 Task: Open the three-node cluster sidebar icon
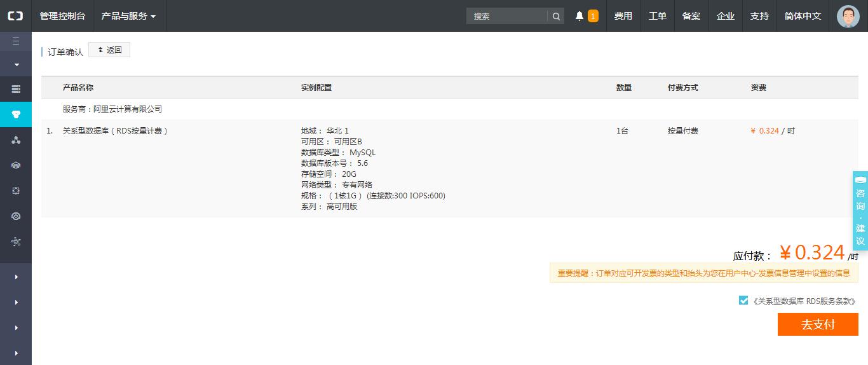coord(16,140)
